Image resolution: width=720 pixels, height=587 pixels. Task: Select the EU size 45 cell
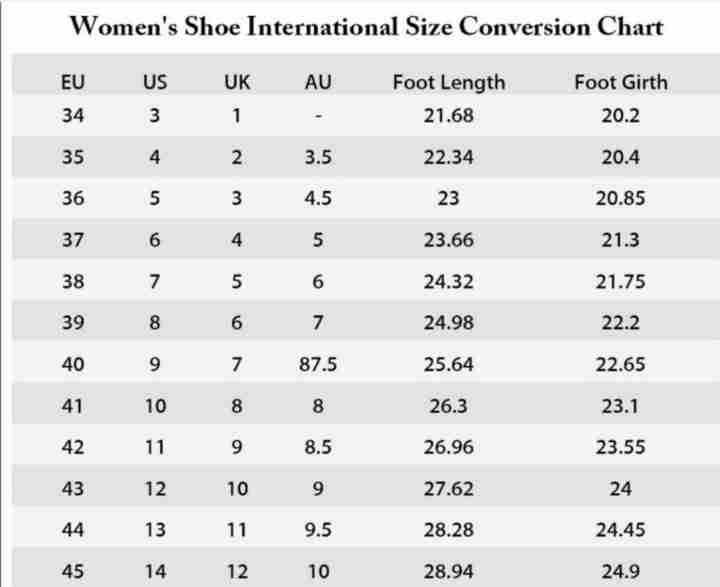point(73,572)
